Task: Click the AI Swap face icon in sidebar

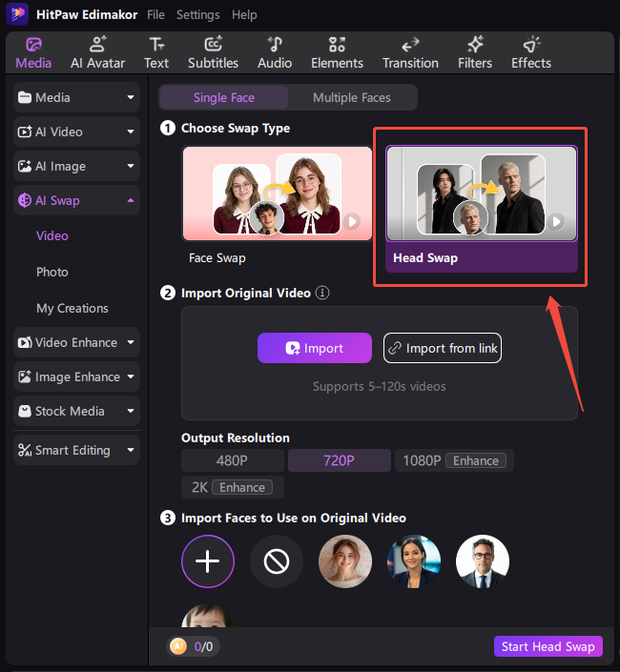Action: (25, 200)
